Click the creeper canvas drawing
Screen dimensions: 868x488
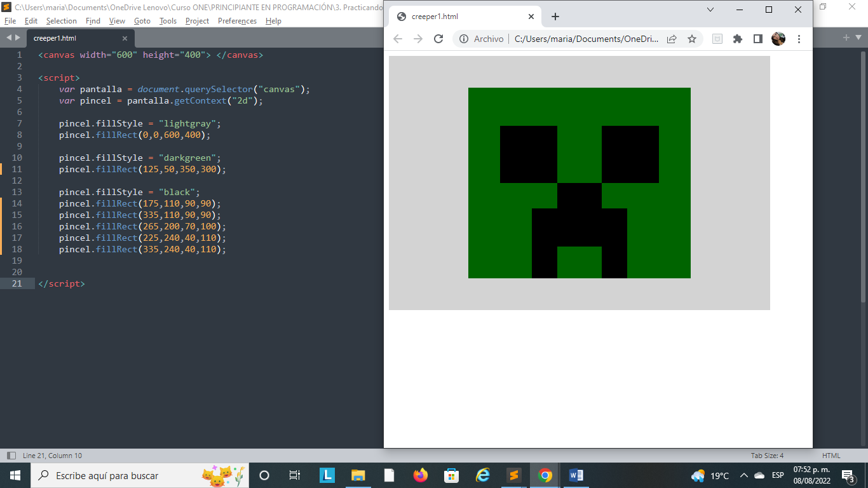tap(580, 183)
